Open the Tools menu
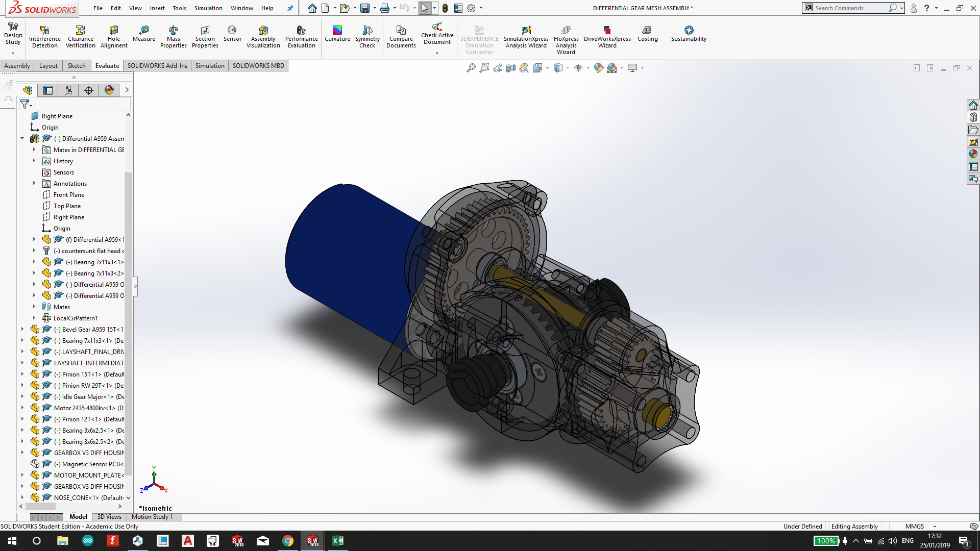Viewport: 980px width, 551px height. 179,8
